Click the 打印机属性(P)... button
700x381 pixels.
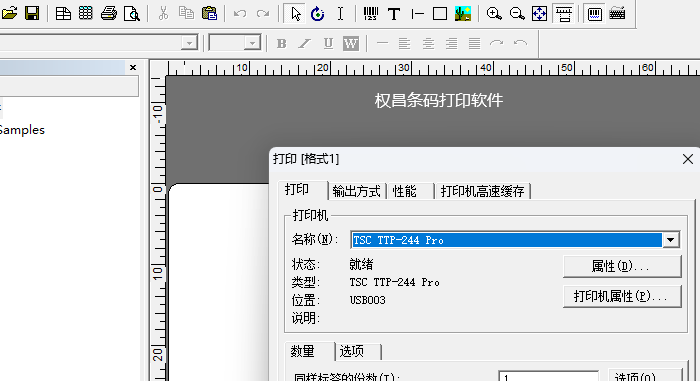[622, 296]
